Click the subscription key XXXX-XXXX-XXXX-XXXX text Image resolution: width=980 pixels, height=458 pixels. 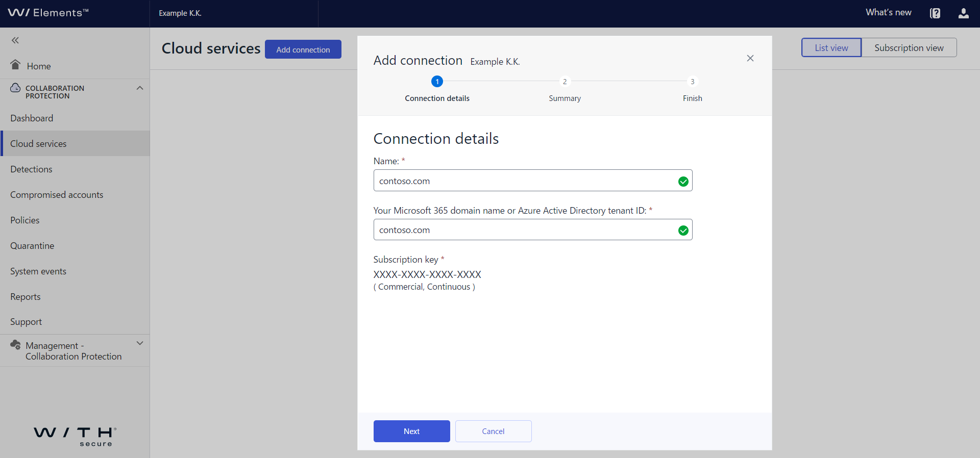[427, 274]
